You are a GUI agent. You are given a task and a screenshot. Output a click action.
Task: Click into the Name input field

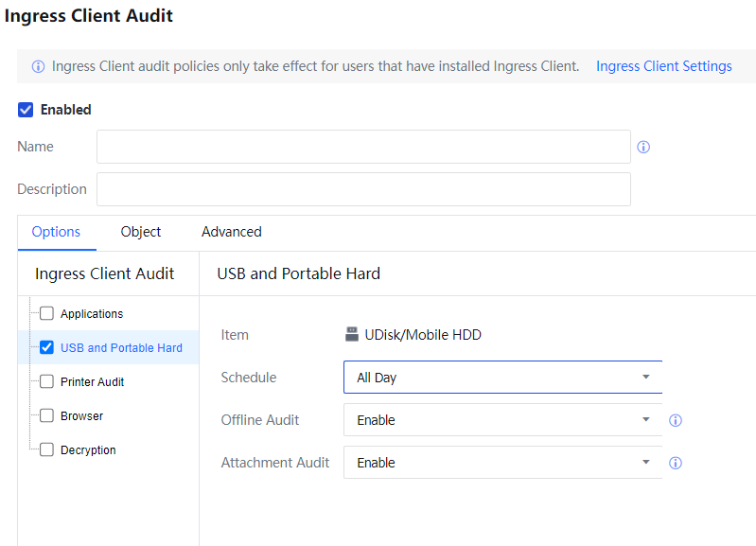pyautogui.click(x=363, y=147)
